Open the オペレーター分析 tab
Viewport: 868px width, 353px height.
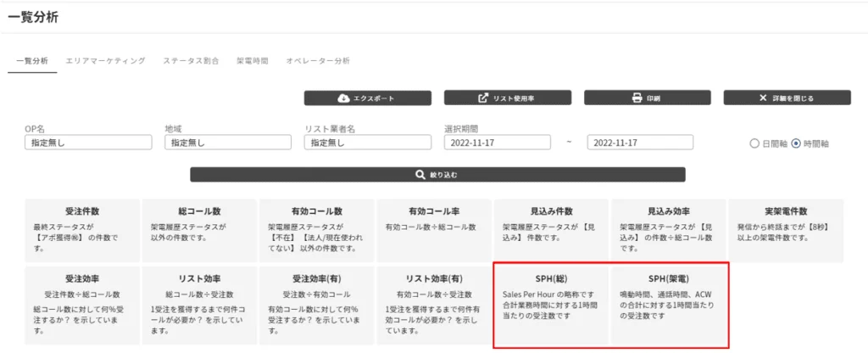pos(318,61)
